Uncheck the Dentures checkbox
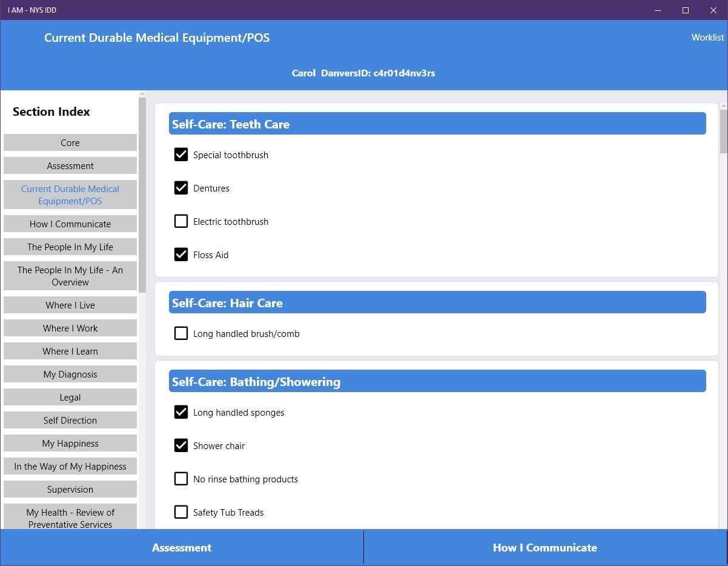Viewport: 728px width, 566px height. click(x=180, y=188)
